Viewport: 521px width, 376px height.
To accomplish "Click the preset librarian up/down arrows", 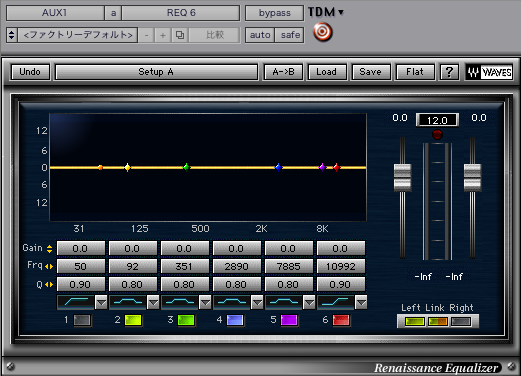I will [x=12, y=35].
